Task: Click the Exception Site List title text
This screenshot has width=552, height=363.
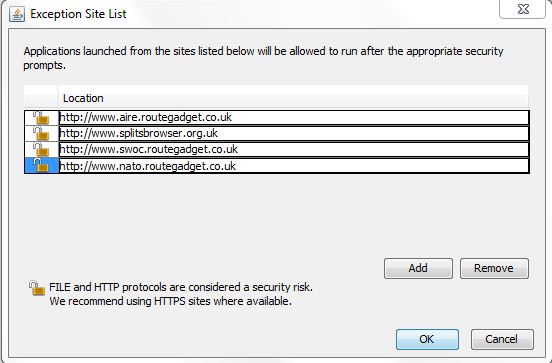Action: coord(78,14)
